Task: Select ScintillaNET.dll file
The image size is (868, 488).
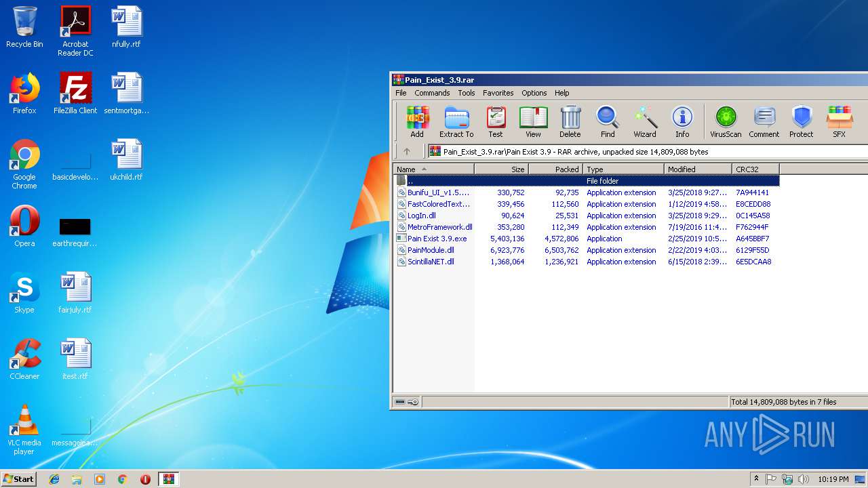Action: [x=587, y=262]
